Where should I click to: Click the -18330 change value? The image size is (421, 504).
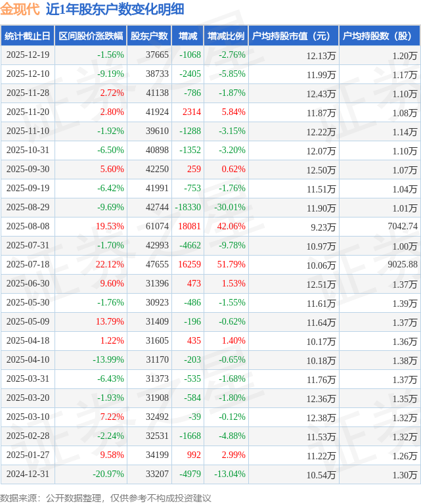(188, 208)
